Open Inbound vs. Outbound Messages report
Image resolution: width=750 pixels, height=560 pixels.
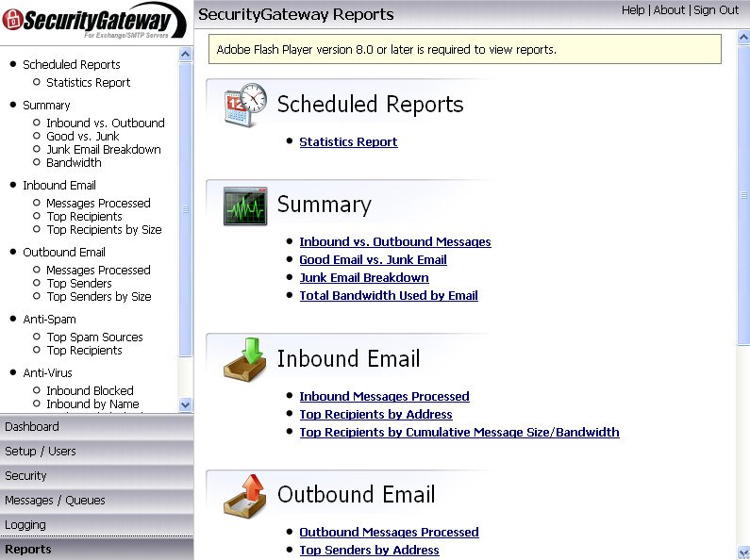[395, 241]
